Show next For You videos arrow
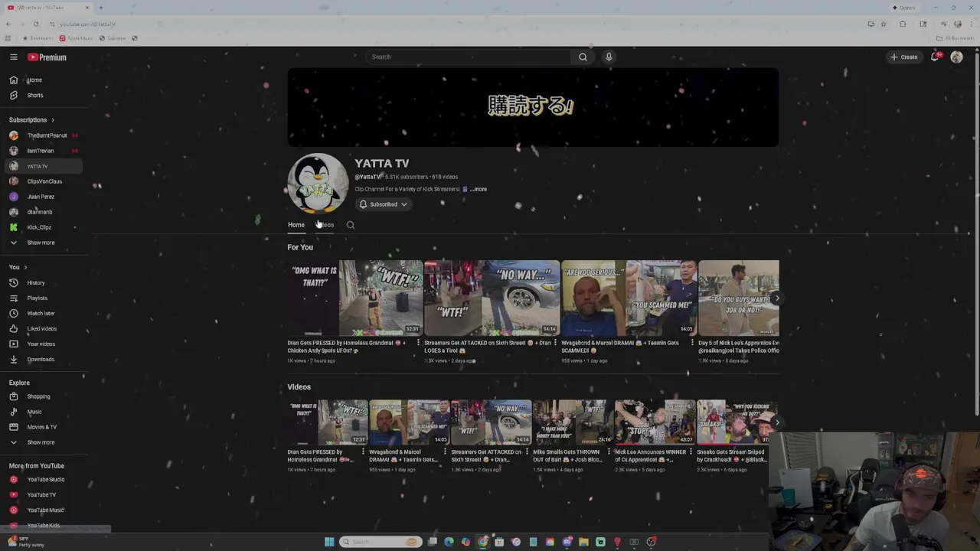Screen dimensions: 980x551 click(776, 298)
